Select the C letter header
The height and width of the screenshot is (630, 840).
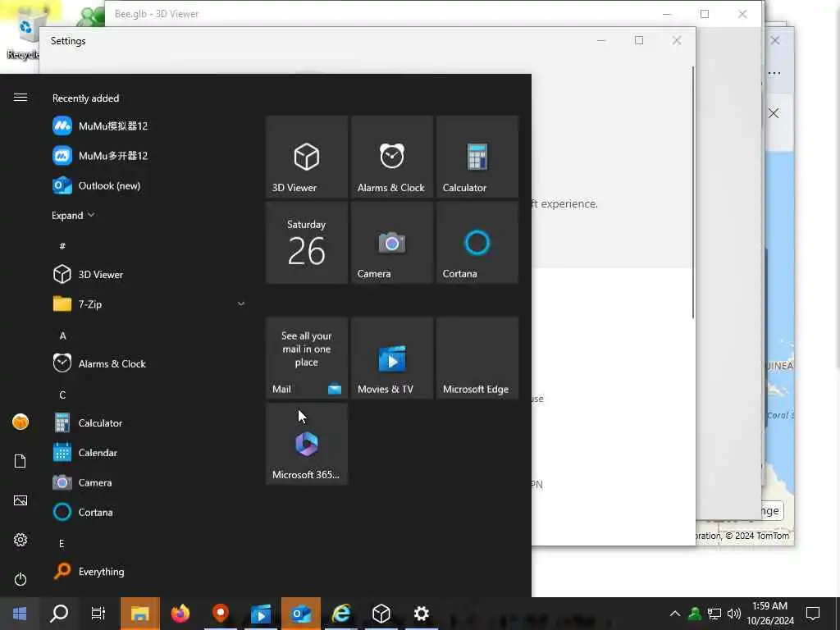62,395
